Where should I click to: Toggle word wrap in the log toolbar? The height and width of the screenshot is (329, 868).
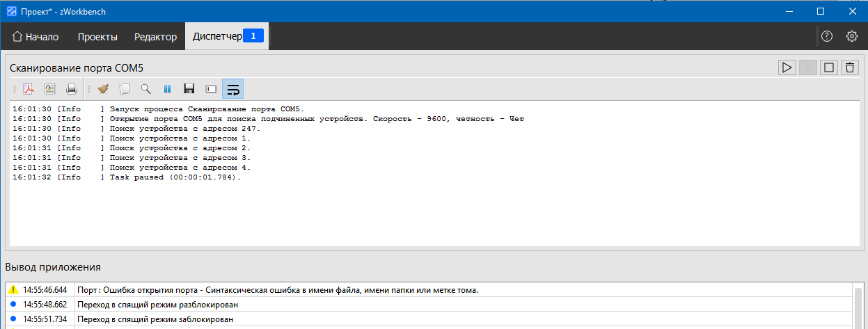(x=233, y=89)
